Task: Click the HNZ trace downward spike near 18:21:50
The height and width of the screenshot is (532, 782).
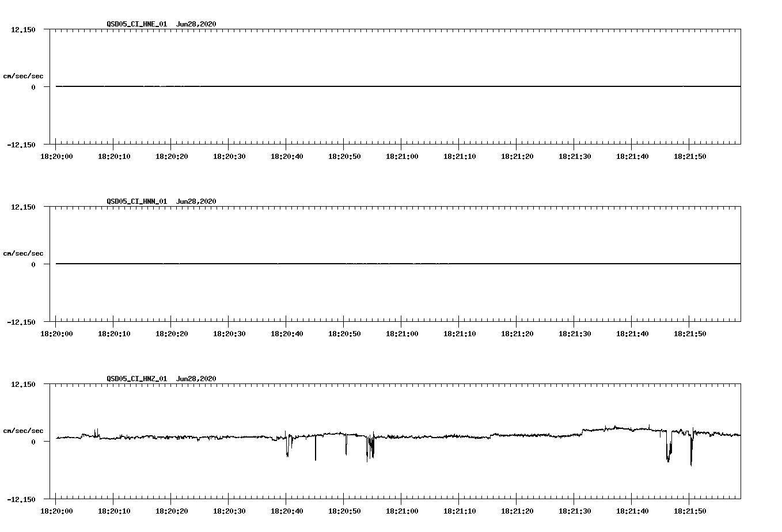Action: [x=691, y=449]
